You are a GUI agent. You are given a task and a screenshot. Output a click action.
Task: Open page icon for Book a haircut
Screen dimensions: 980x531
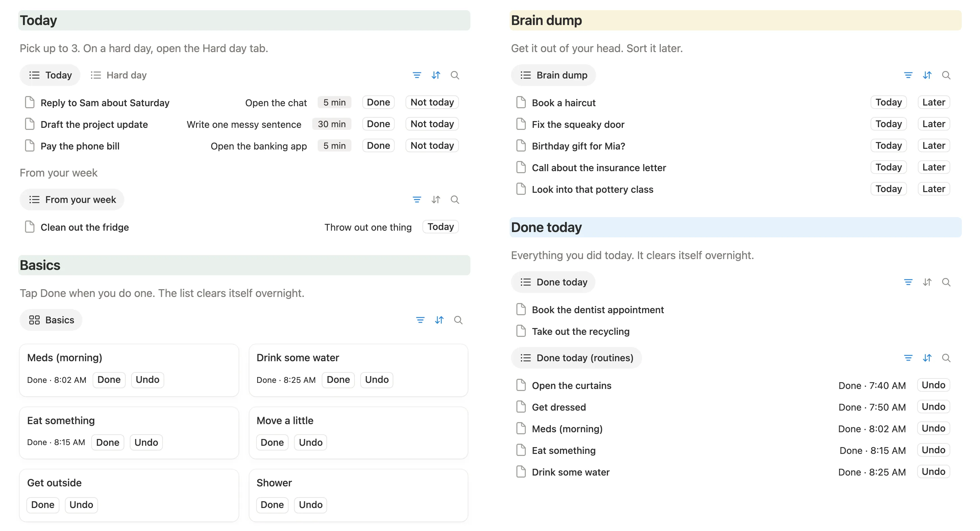pos(520,102)
